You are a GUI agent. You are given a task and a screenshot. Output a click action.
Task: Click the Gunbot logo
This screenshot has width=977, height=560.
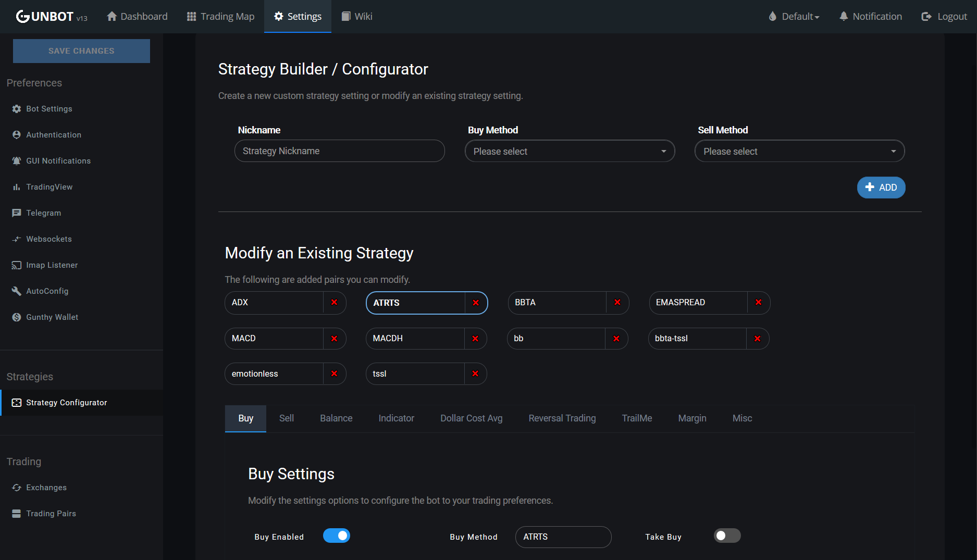[x=52, y=17]
